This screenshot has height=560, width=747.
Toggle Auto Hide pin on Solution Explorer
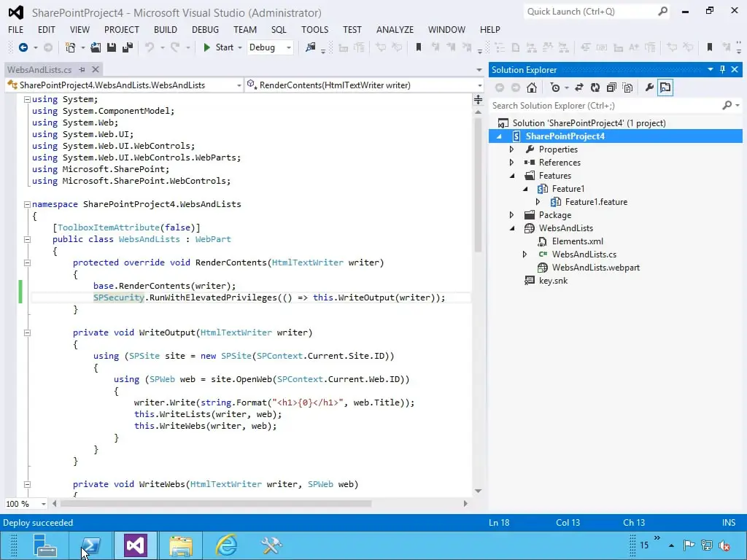[x=722, y=69]
